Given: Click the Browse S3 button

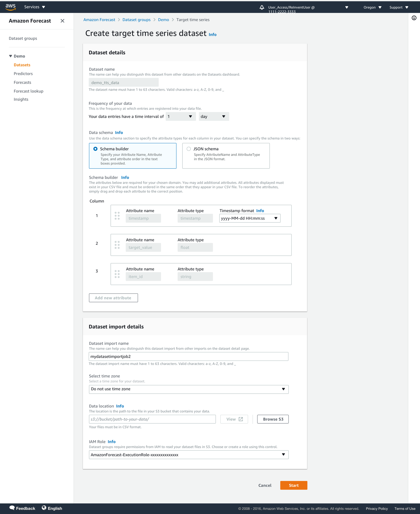Looking at the screenshot, I should (x=273, y=419).
